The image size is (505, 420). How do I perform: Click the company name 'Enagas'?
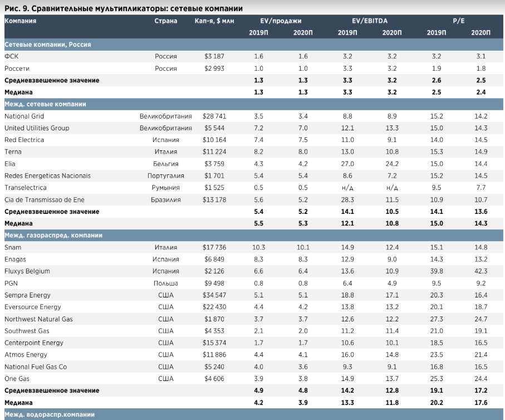[15, 259]
